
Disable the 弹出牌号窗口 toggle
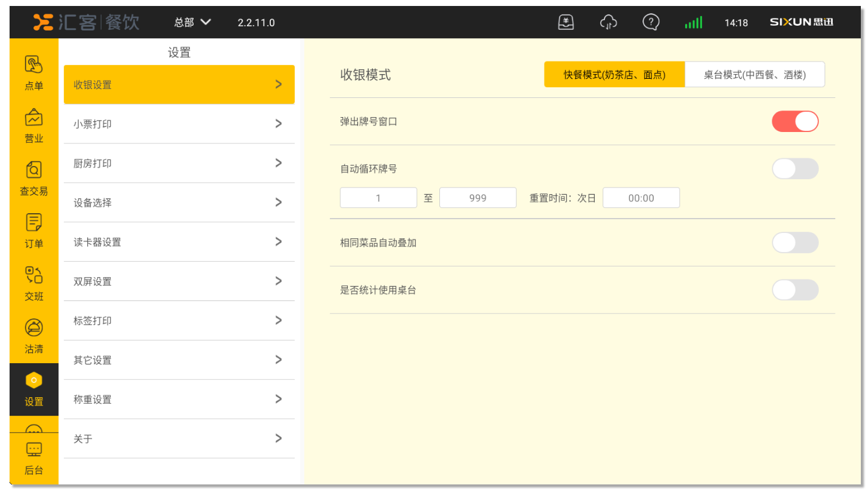click(794, 121)
